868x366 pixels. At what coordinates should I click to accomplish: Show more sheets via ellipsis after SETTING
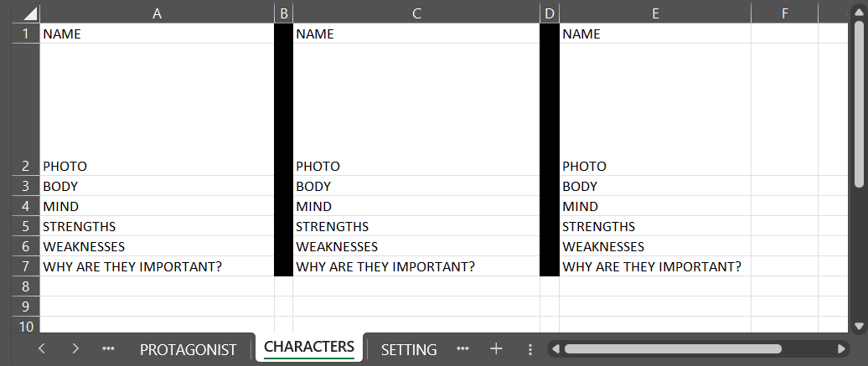coord(463,349)
